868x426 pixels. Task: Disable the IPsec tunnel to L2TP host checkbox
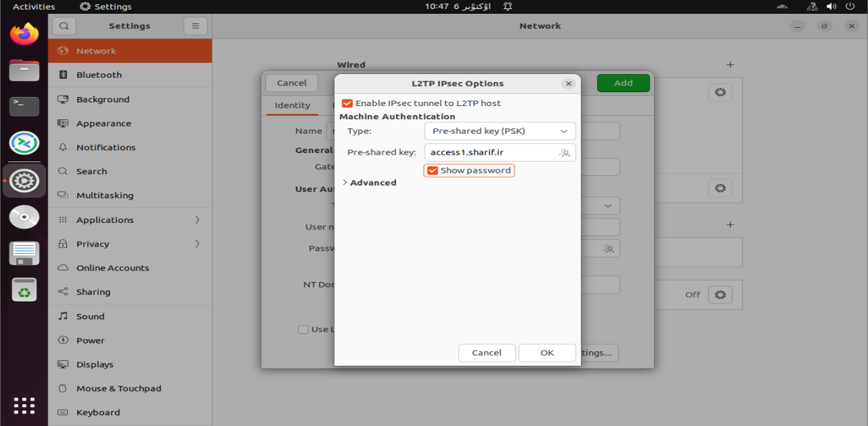point(347,104)
